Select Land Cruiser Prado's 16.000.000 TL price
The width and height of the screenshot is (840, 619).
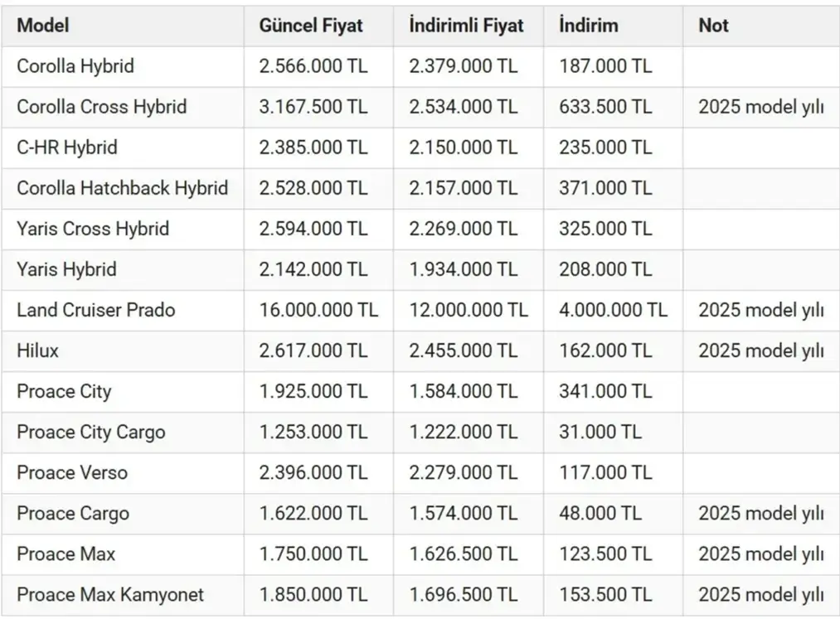318,310
